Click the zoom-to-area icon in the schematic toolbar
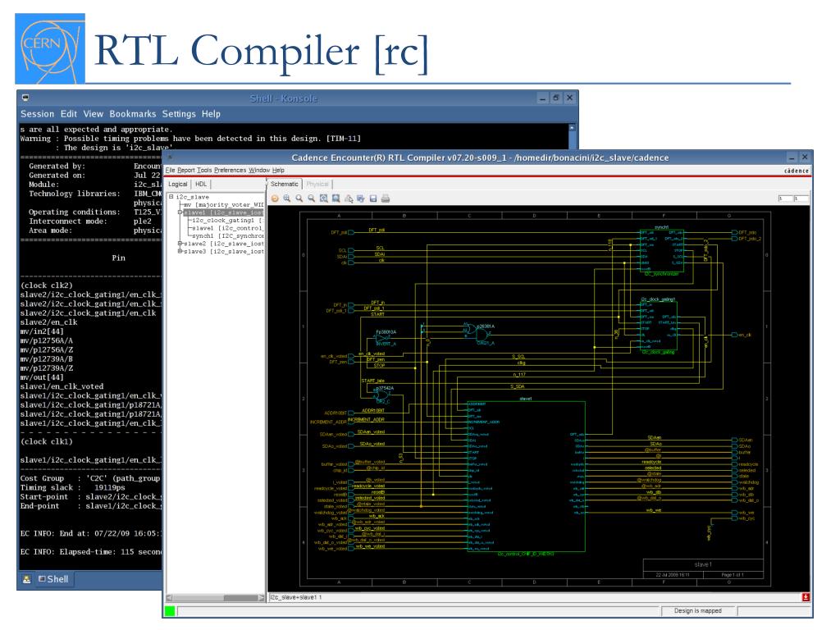 coord(336,199)
